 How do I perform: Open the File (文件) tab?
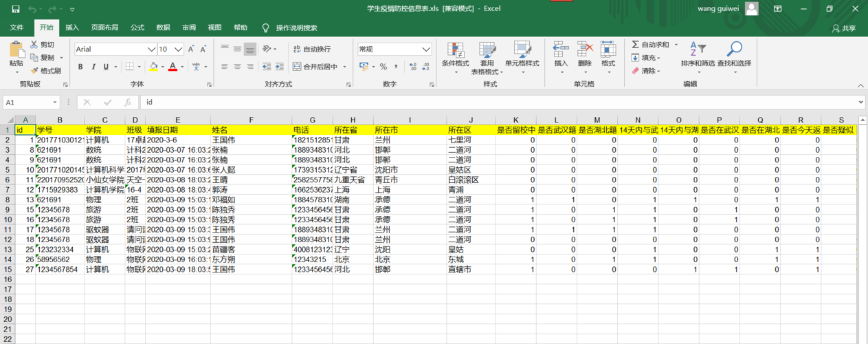click(16, 28)
